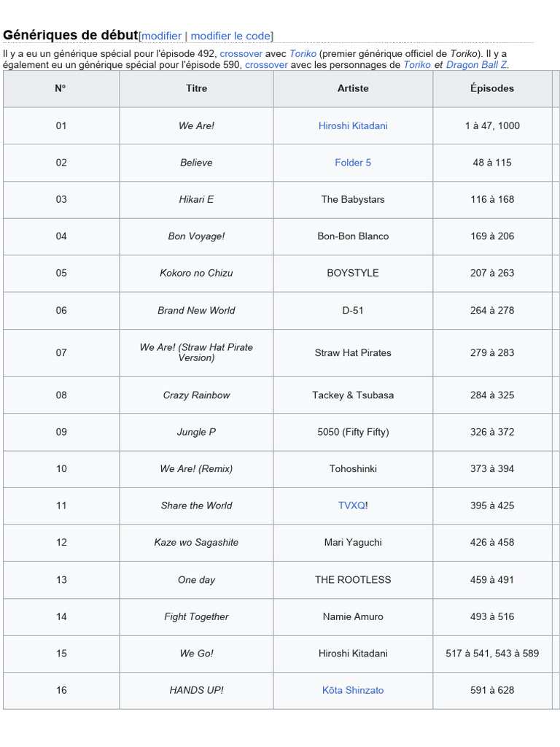Click the 'N°' column header

[x=61, y=88]
